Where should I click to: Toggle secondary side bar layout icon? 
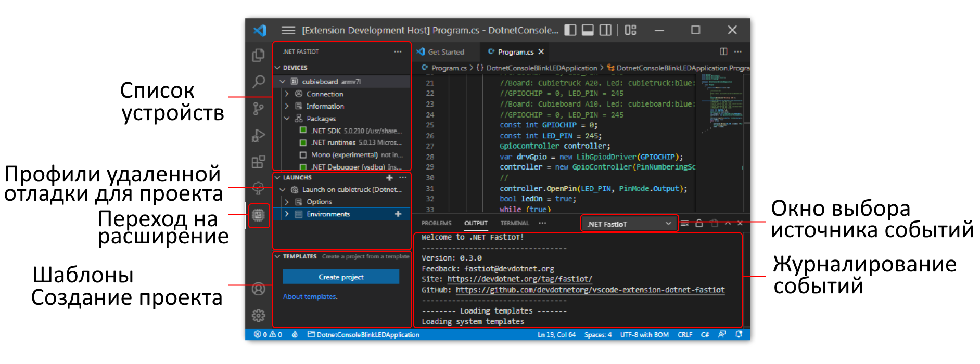click(x=605, y=30)
